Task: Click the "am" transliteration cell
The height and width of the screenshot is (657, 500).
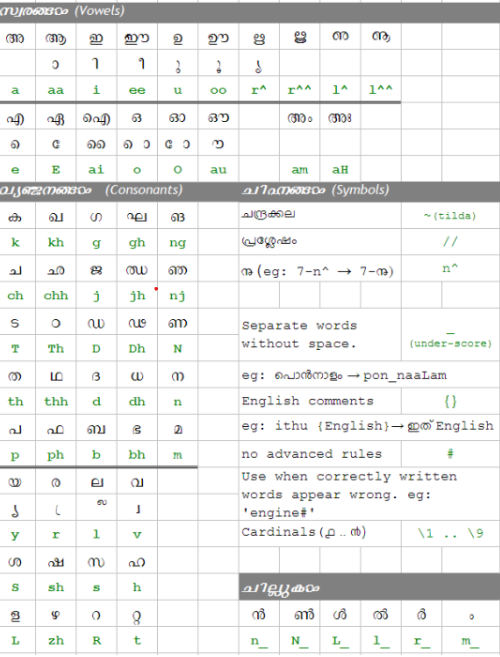Action: [299, 170]
